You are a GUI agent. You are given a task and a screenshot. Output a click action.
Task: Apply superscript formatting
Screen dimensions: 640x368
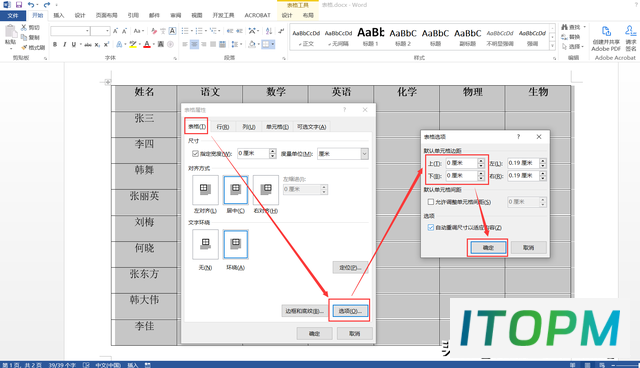pos(106,44)
